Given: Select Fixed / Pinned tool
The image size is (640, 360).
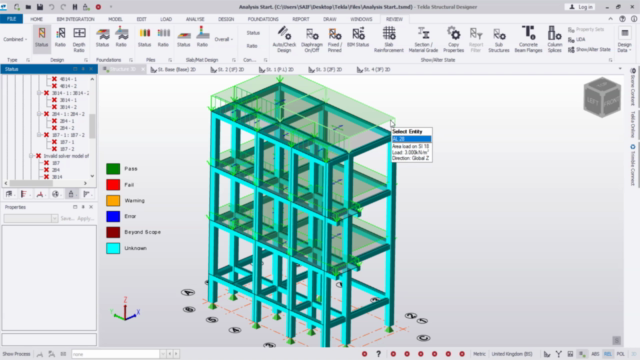Looking at the screenshot, I should click(335, 40).
